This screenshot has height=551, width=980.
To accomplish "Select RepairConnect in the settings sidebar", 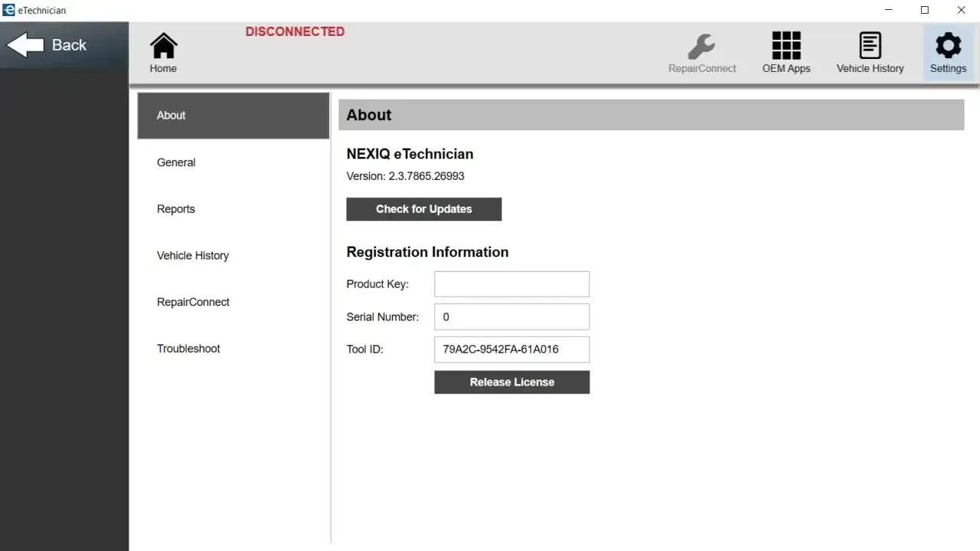I will tap(234, 302).
